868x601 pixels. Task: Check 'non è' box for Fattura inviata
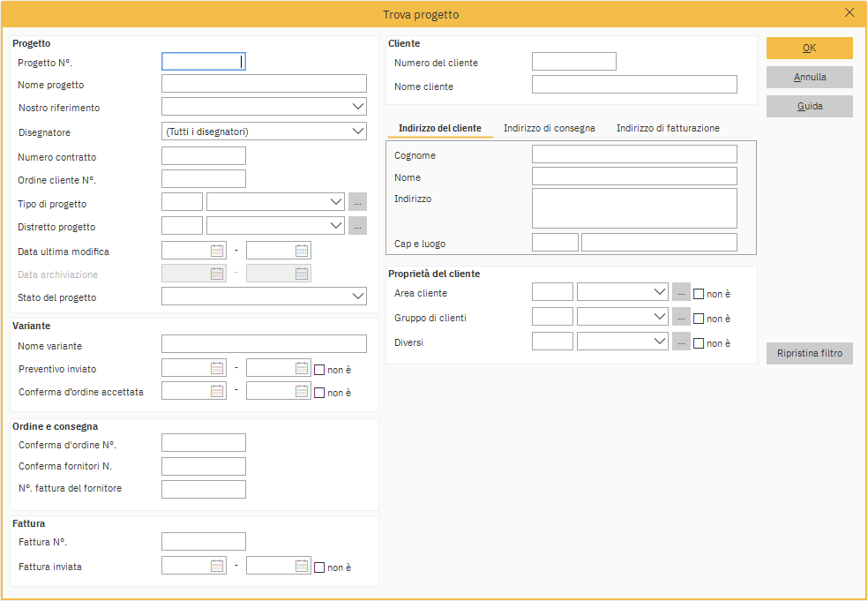click(319, 567)
